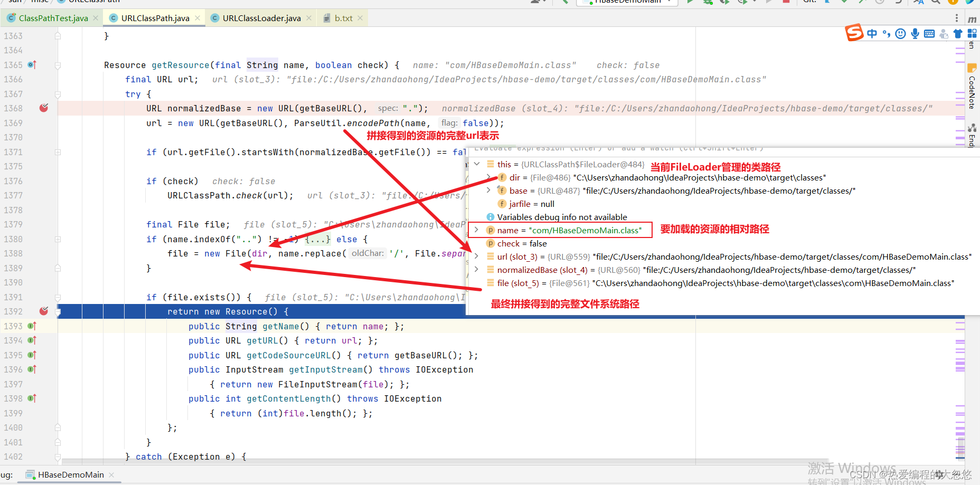The width and height of the screenshot is (980, 485).
Task: Click the getInputStream method on line 1396
Action: point(326,369)
